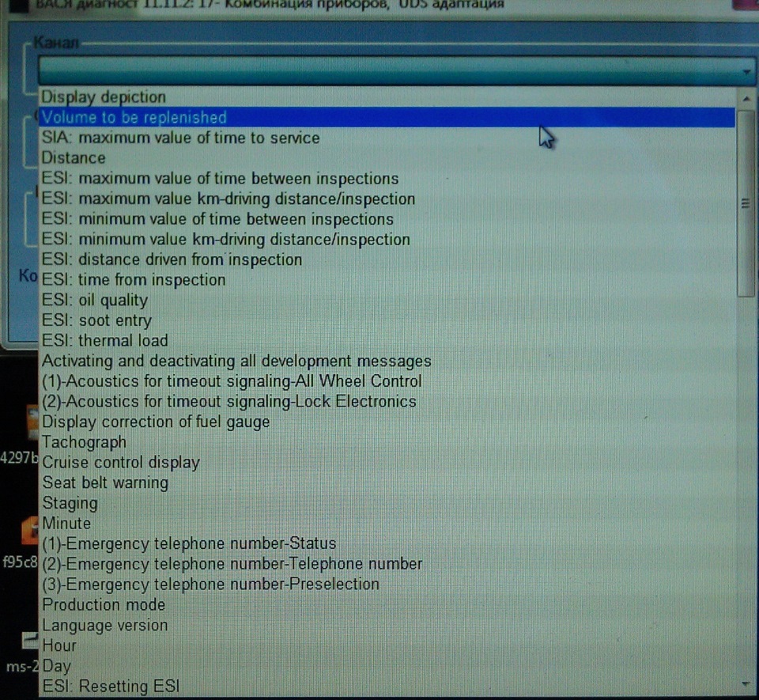Screen dimensions: 759x700
Task: Click the list scrollbar up arrow
Action: tap(746, 99)
